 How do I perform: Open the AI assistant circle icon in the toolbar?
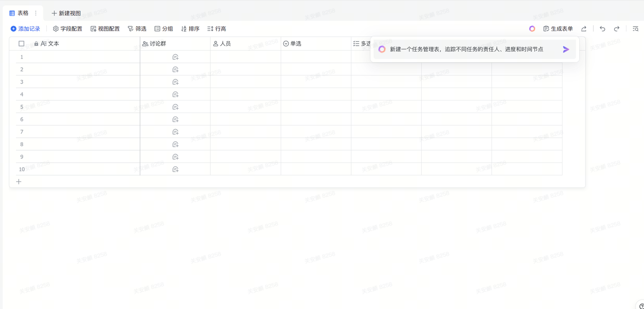[x=532, y=29]
